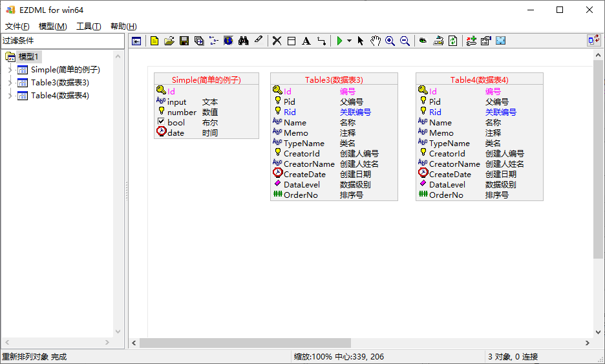Select Table3(数据表3) in the tree
The image size is (605, 364).
tap(60, 83)
